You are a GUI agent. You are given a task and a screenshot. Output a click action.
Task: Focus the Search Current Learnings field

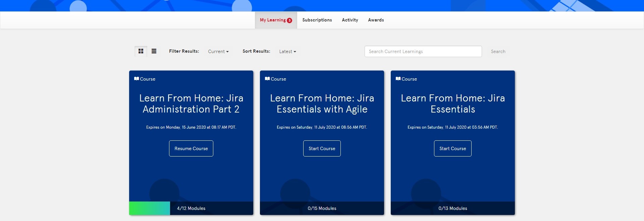coord(423,51)
